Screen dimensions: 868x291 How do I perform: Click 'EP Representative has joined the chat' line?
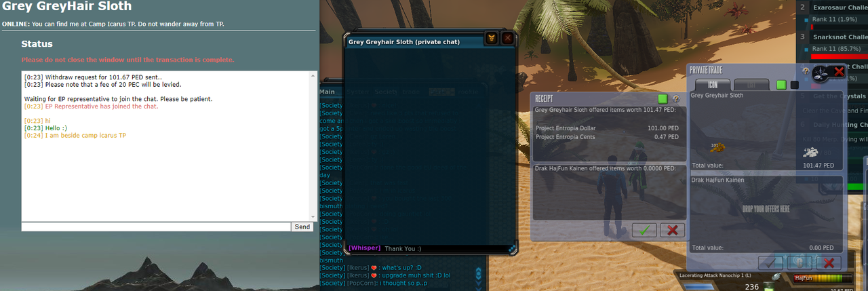click(91, 106)
